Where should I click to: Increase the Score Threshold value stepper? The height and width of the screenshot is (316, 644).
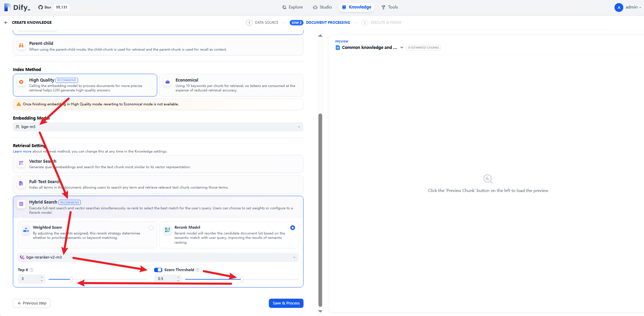(x=178, y=277)
